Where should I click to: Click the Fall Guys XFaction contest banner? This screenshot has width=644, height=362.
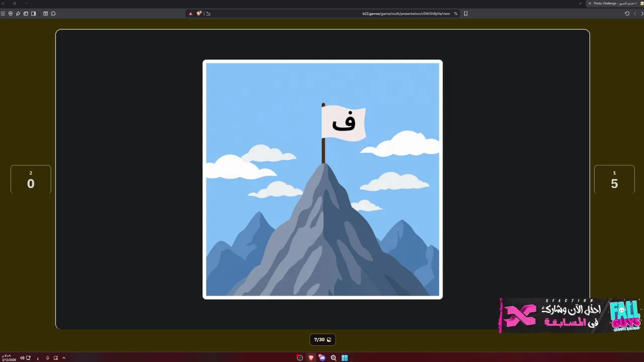click(571, 315)
